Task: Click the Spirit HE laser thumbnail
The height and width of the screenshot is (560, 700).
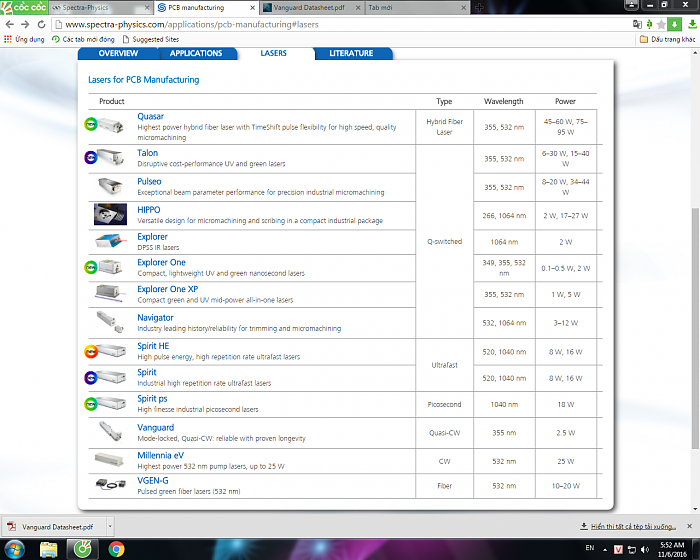Action: 112,351
